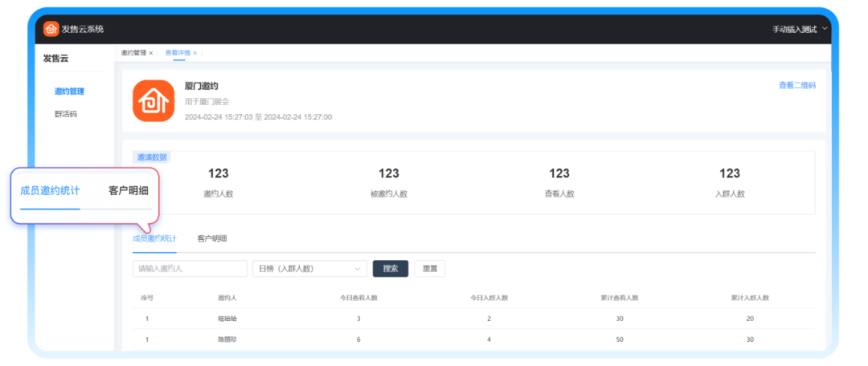Click the 陈丽珍 name in the table
The height and width of the screenshot is (366, 868).
coord(227,340)
